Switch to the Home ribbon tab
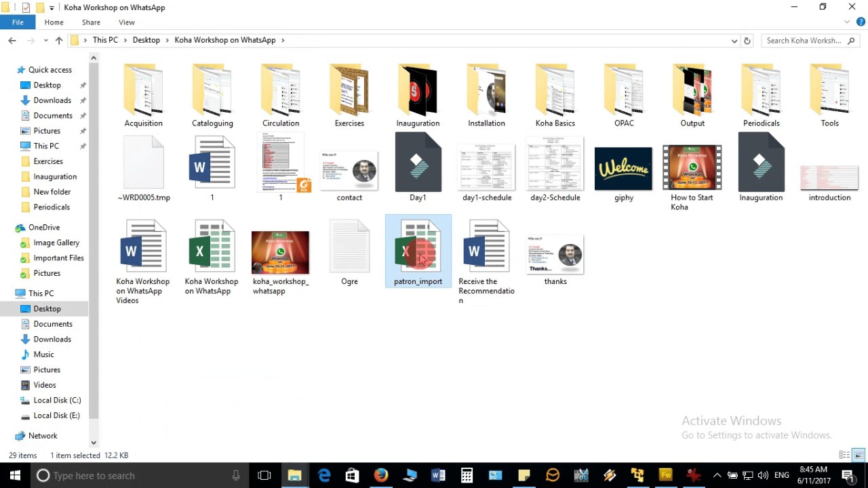The image size is (868, 488). point(54,22)
